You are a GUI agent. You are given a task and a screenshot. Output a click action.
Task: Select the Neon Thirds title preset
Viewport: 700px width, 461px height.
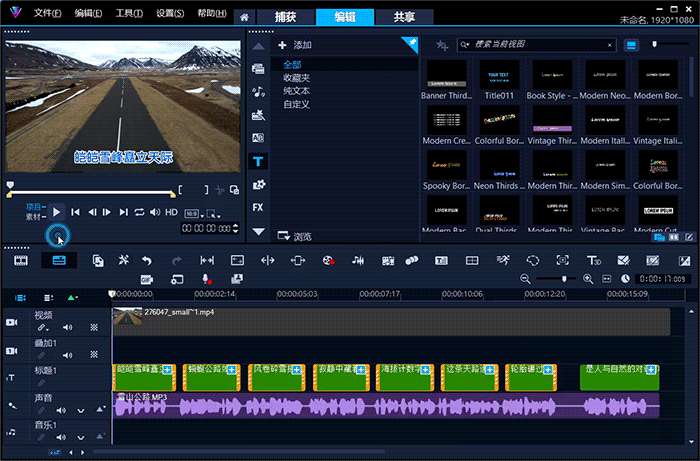(499, 170)
